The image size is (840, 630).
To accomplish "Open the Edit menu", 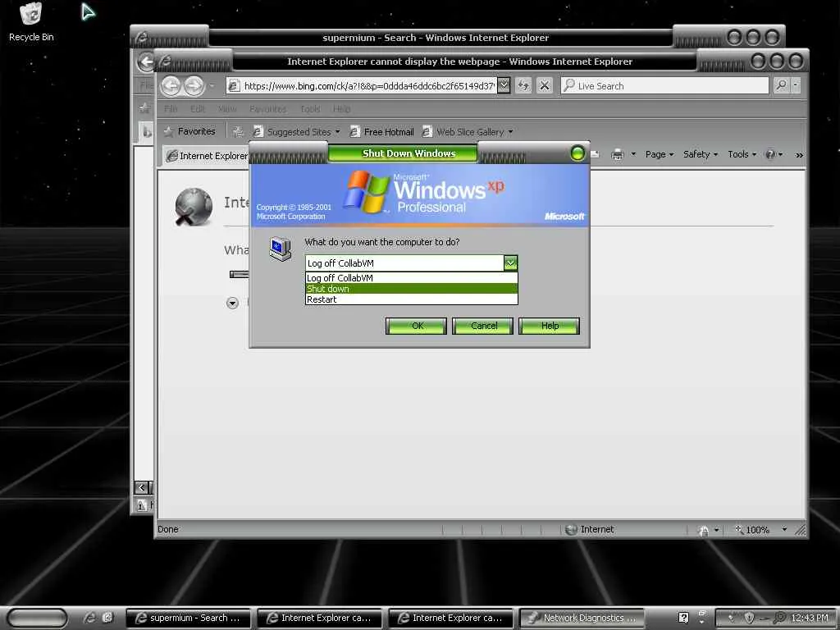I will 198,109.
